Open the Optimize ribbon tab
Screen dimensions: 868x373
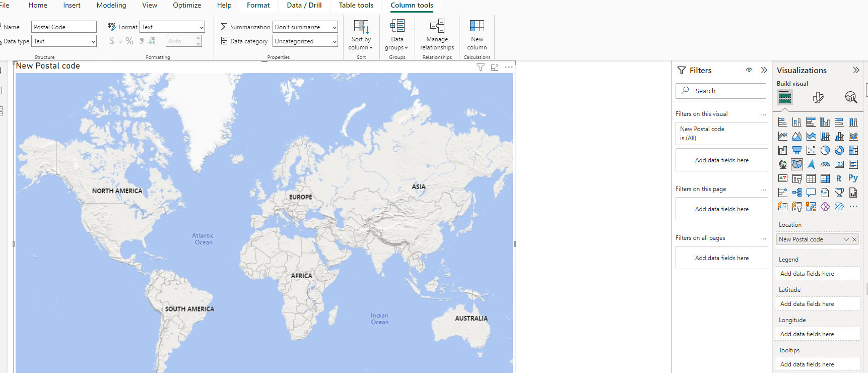[x=187, y=5]
